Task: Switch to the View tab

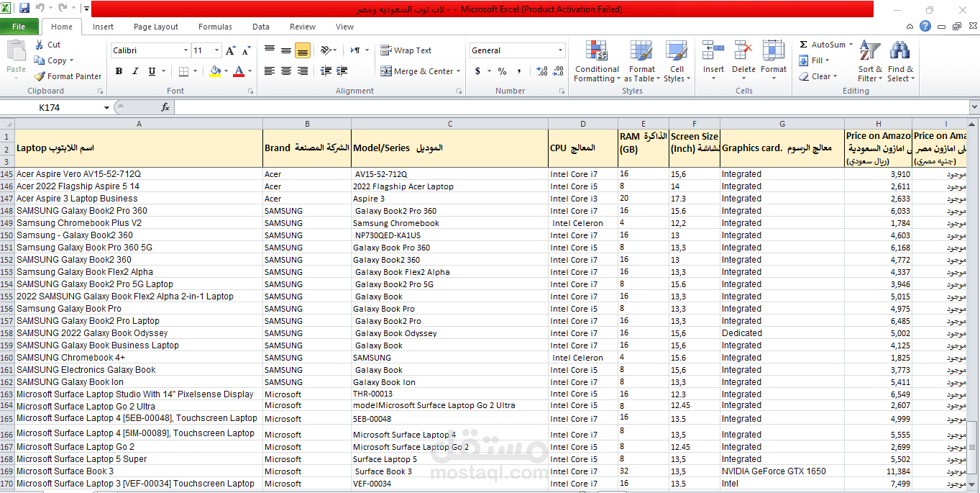Action: click(x=344, y=27)
